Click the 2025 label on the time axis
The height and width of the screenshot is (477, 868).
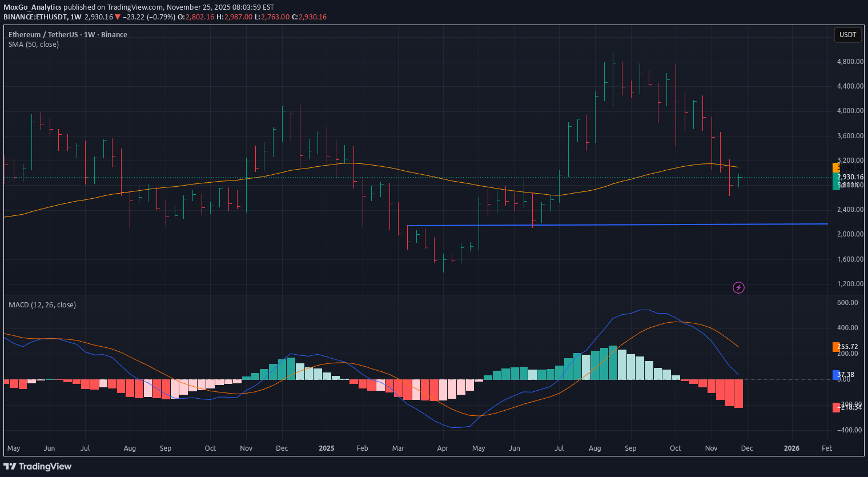pos(326,448)
